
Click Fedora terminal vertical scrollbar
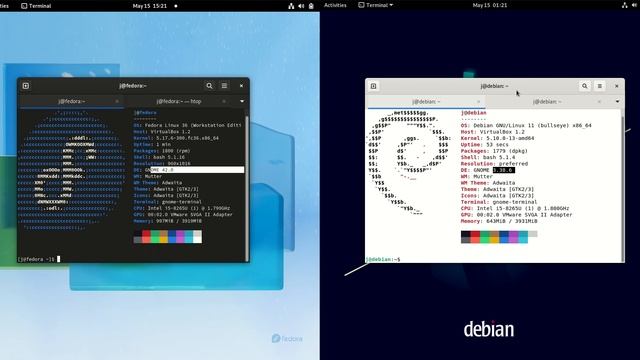(x=247, y=188)
